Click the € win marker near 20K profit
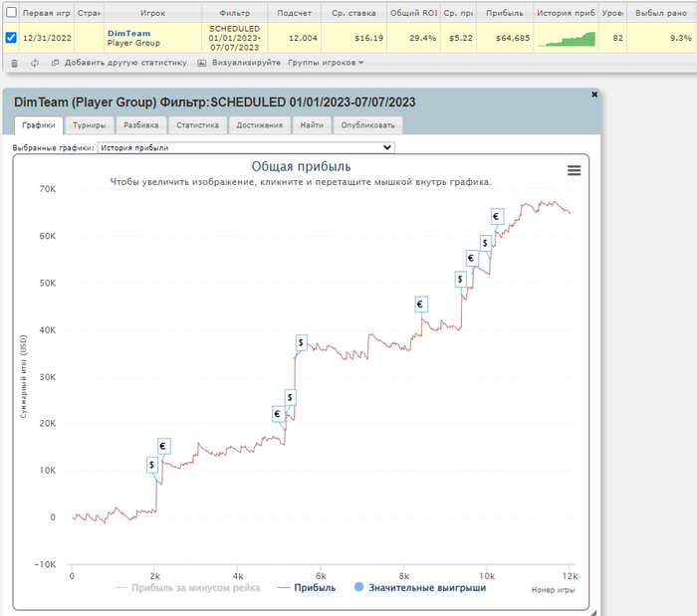 pos(278,414)
